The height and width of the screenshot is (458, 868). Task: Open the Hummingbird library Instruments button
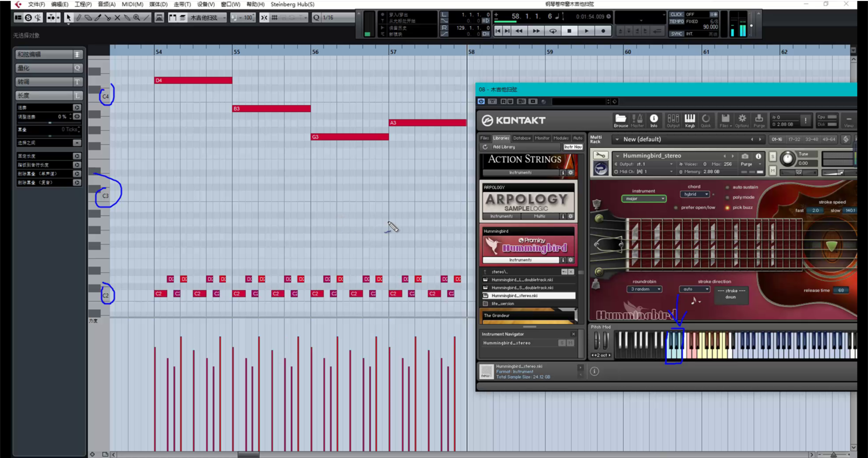pyautogui.click(x=521, y=260)
